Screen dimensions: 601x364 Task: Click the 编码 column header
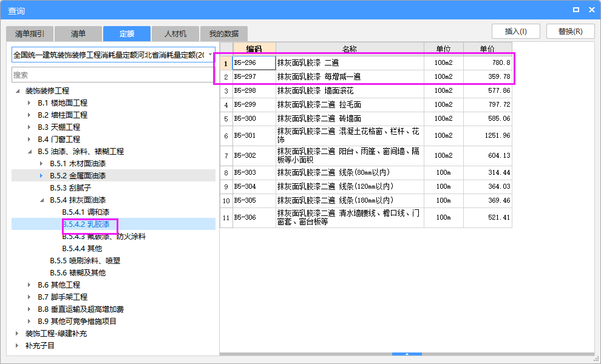tap(254, 49)
